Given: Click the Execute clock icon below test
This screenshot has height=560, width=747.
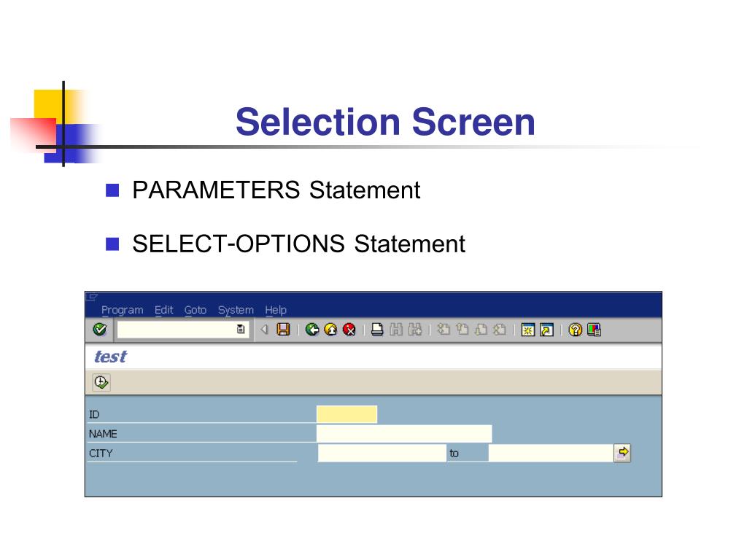Looking at the screenshot, I should pos(101,382).
